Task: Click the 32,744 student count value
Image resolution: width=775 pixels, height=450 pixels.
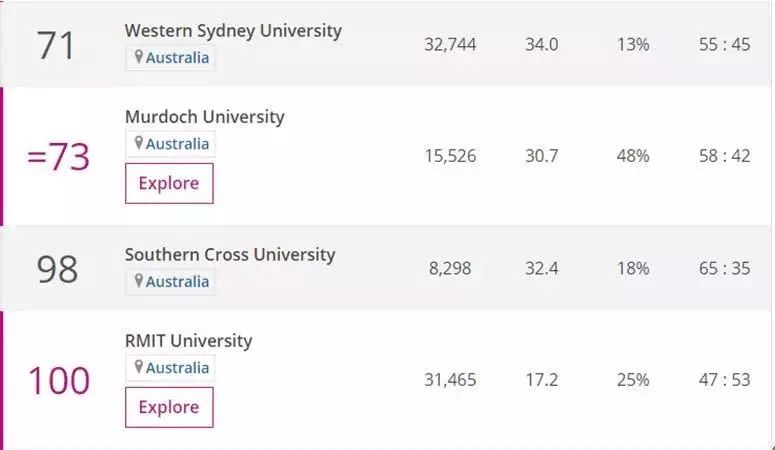Action: [450, 45]
